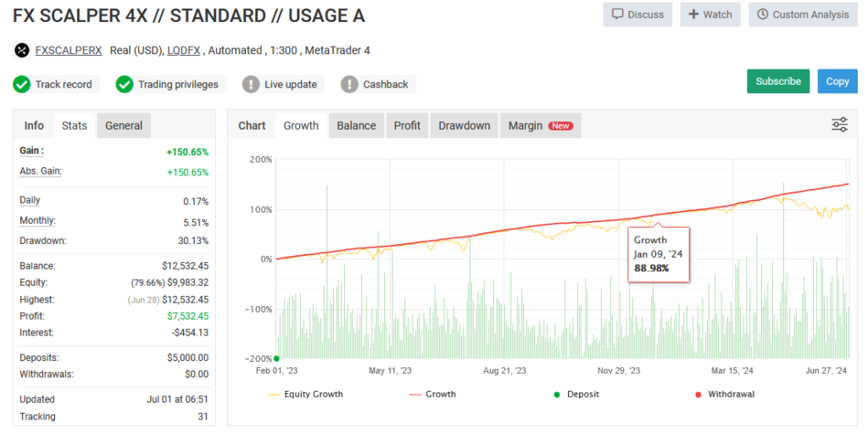This screenshot has width=868, height=434.
Task: Click the FXSCALPERX avatar icon
Action: click(21, 50)
